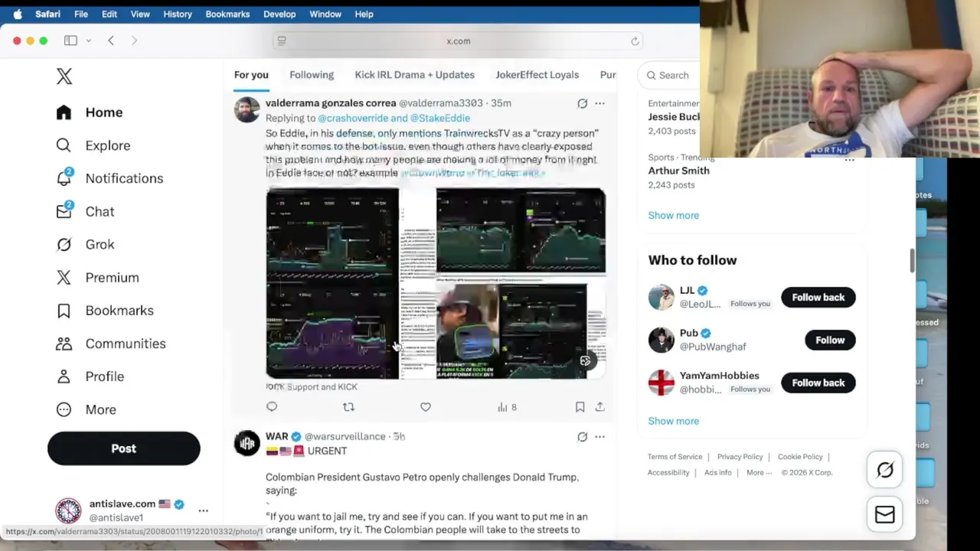
Task: Open Terms of Service link
Action: pos(675,457)
